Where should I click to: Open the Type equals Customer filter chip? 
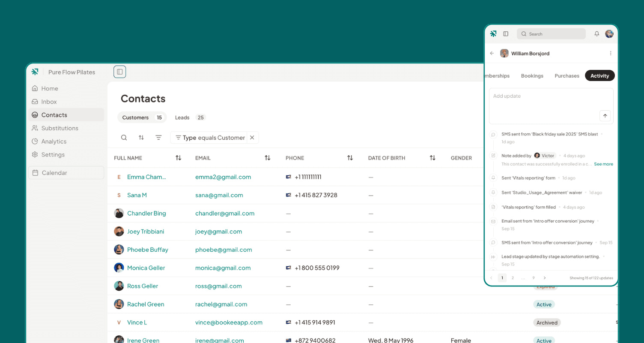[210, 138]
